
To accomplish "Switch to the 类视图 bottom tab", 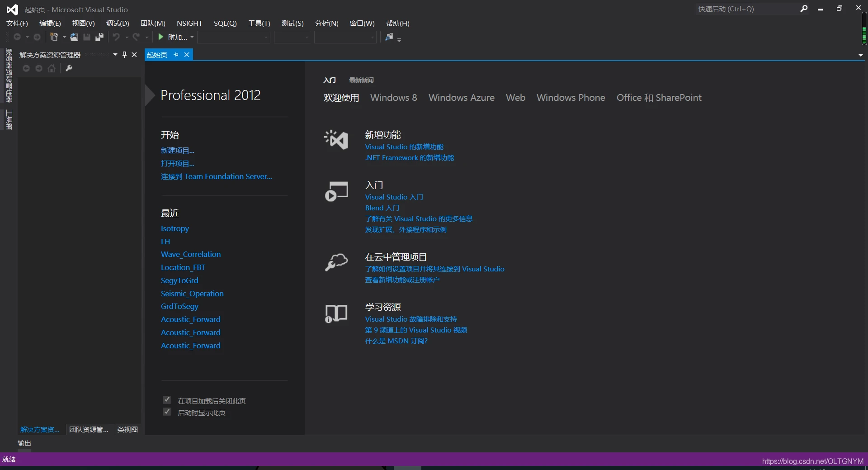I will pyautogui.click(x=127, y=429).
